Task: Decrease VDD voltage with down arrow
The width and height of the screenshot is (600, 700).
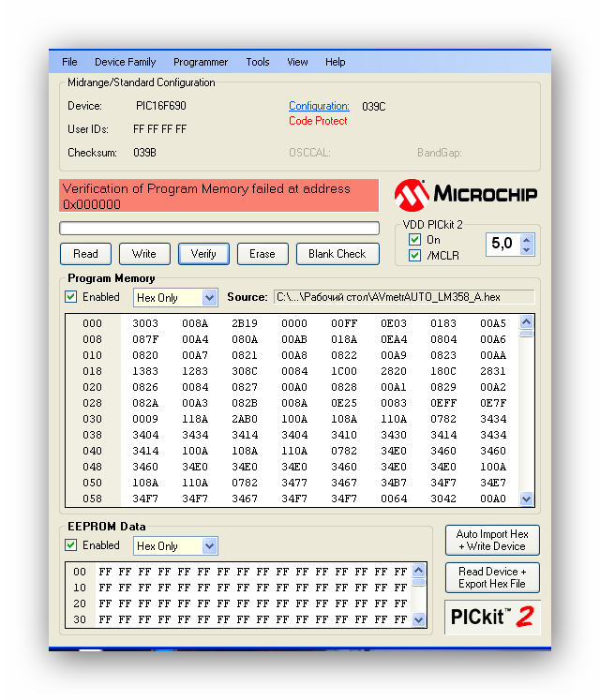Action: [x=526, y=249]
